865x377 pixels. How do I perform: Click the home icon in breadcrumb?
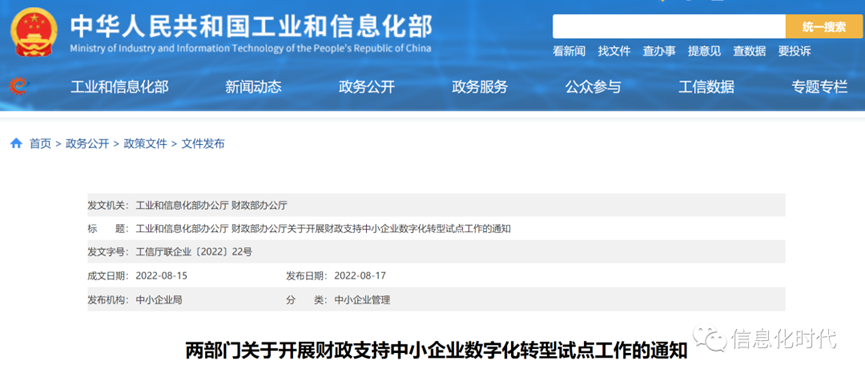pos(17,144)
